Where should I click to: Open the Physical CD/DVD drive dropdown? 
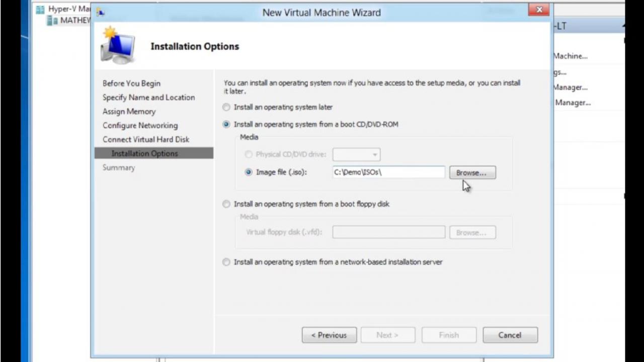pos(356,155)
